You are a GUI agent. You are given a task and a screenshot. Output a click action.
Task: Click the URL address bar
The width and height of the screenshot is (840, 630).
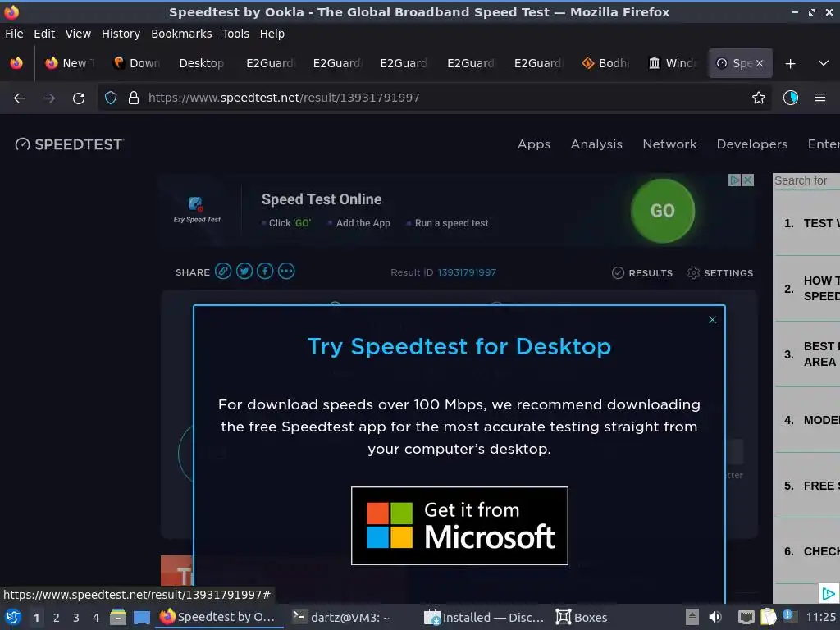click(x=434, y=98)
